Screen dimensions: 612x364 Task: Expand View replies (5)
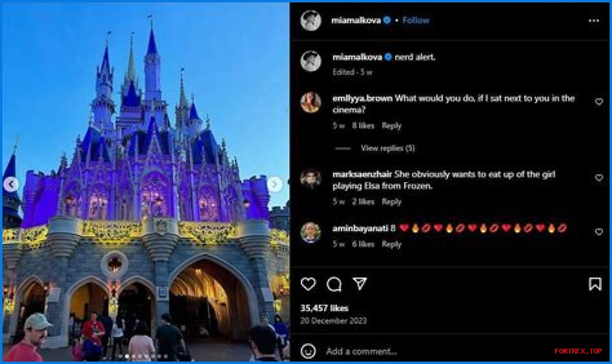tap(388, 148)
